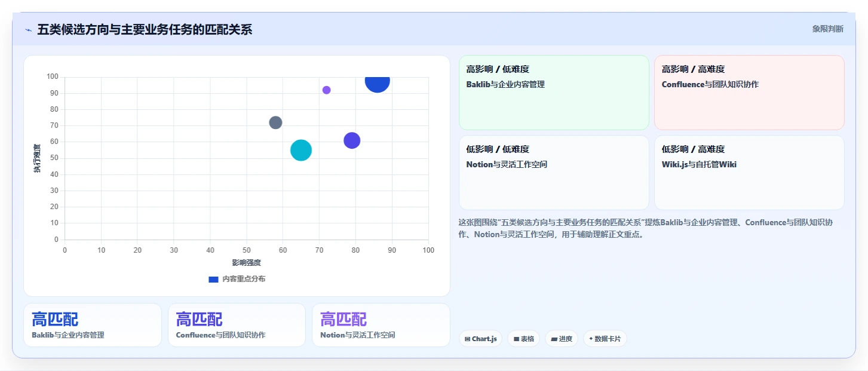Click the 进度 tag chip
Image resolution: width=868 pixels, height=371 pixels.
pyautogui.click(x=562, y=339)
